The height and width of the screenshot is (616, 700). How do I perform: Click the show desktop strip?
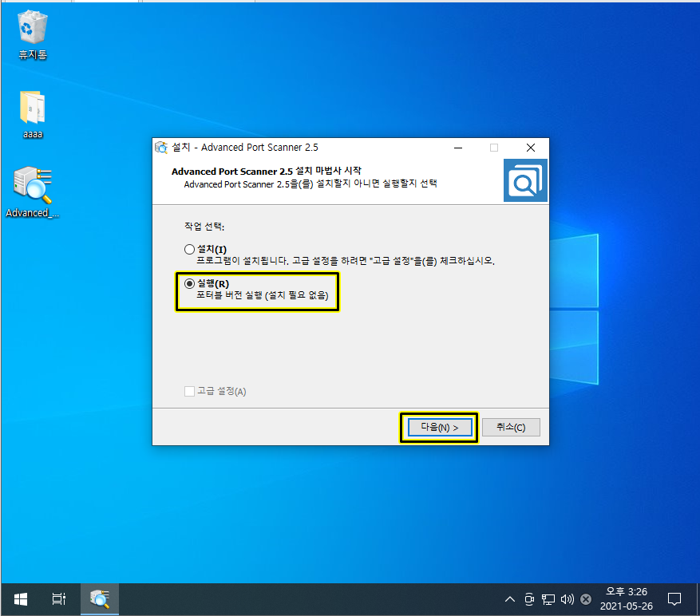pyautogui.click(x=698, y=599)
